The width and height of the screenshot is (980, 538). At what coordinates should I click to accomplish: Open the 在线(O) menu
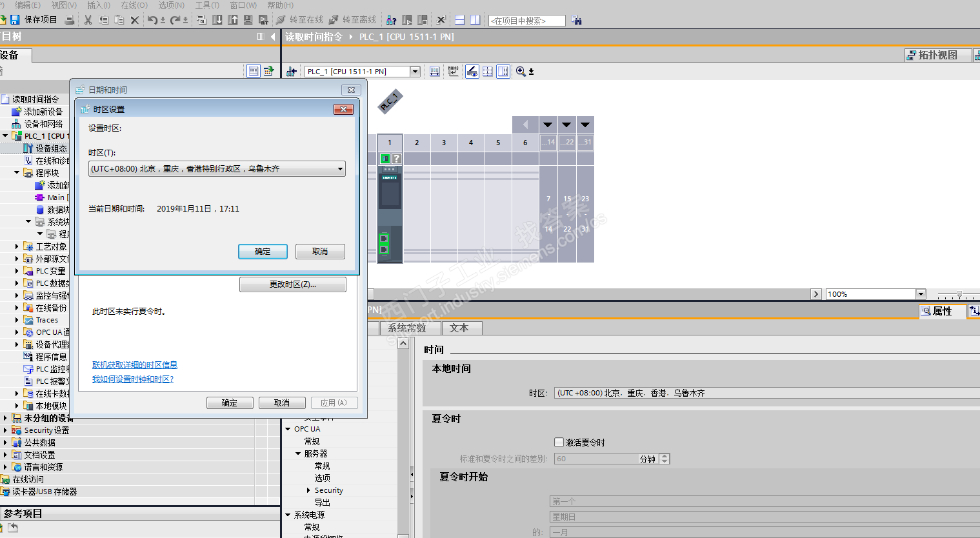point(134,5)
